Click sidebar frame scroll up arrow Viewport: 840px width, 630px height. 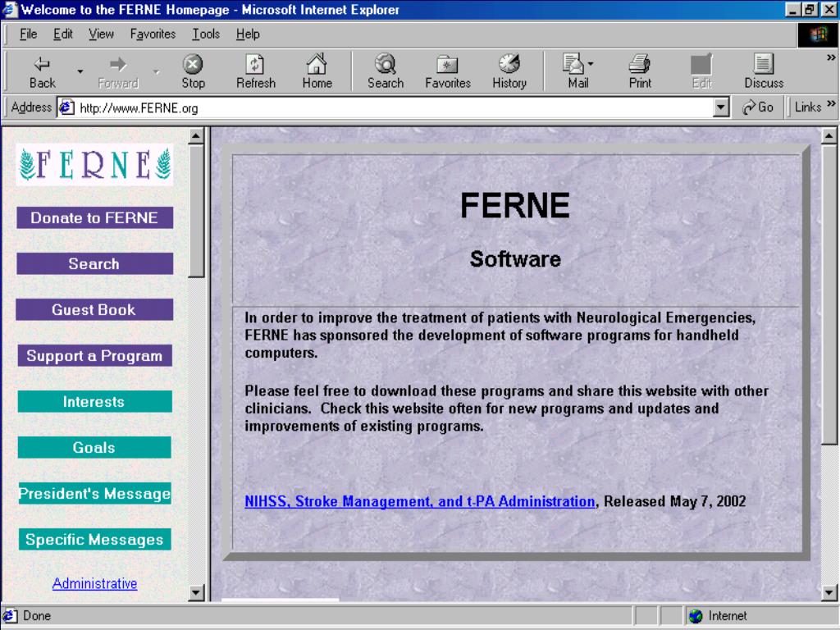(x=196, y=136)
